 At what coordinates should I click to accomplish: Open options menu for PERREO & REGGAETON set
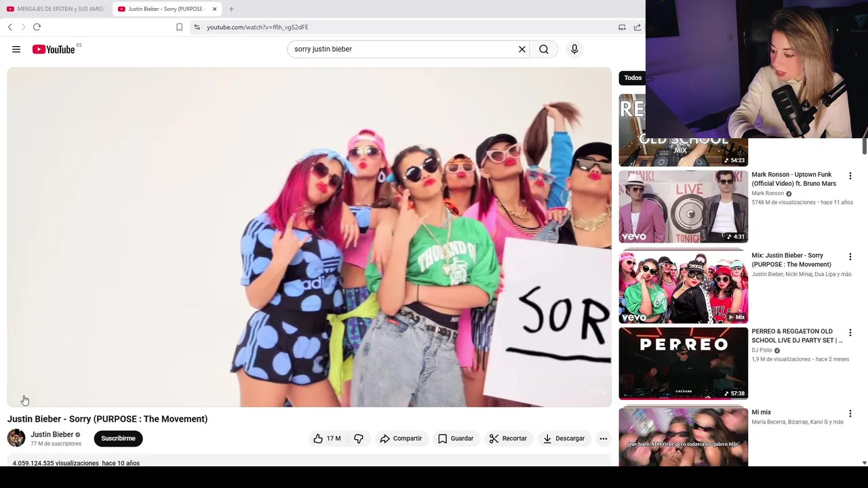850,333
